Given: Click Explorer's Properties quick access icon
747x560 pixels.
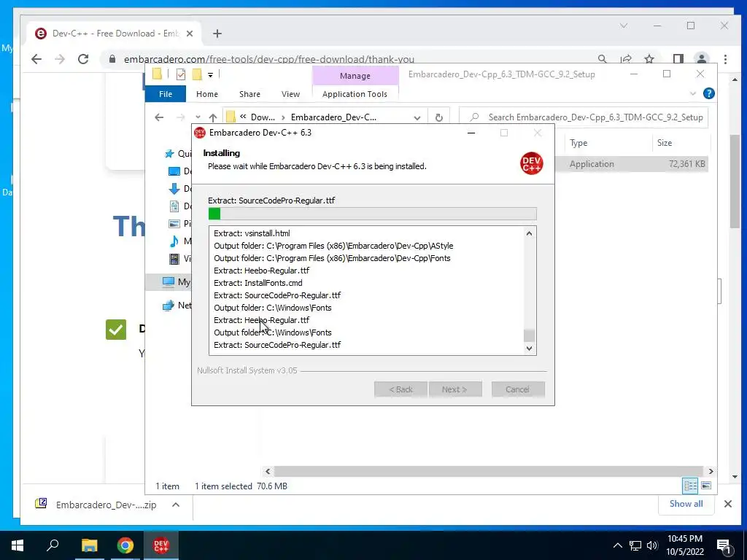Looking at the screenshot, I should point(181,74).
